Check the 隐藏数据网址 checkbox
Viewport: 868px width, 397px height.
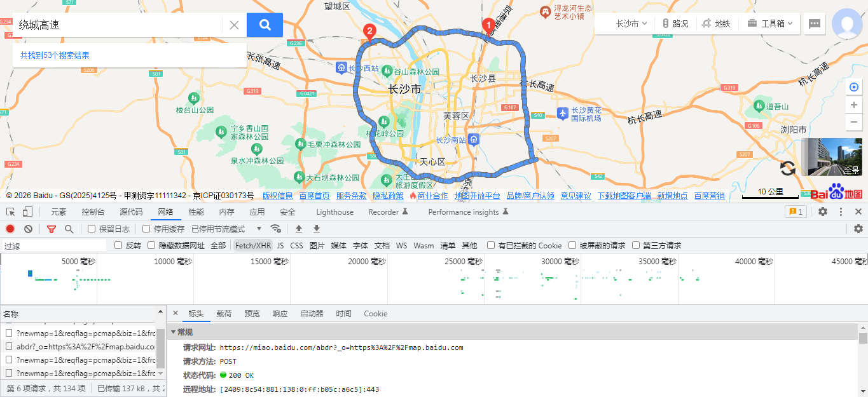point(151,245)
